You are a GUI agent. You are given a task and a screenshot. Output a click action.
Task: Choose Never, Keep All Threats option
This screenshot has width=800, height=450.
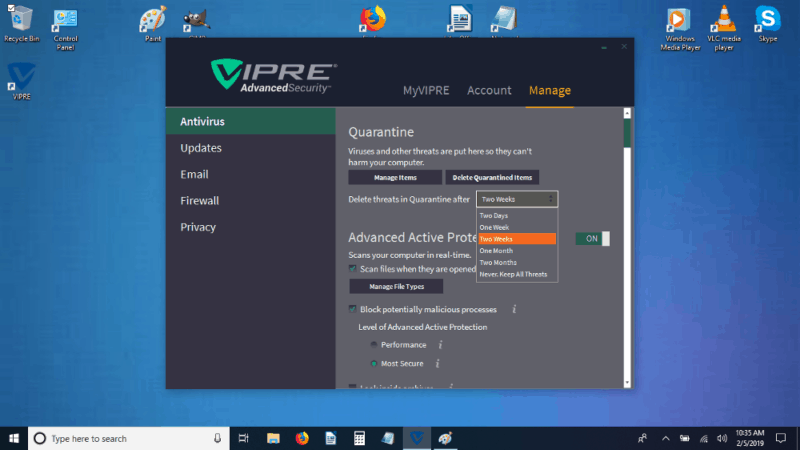pyautogui.click(x=517, y=274)
